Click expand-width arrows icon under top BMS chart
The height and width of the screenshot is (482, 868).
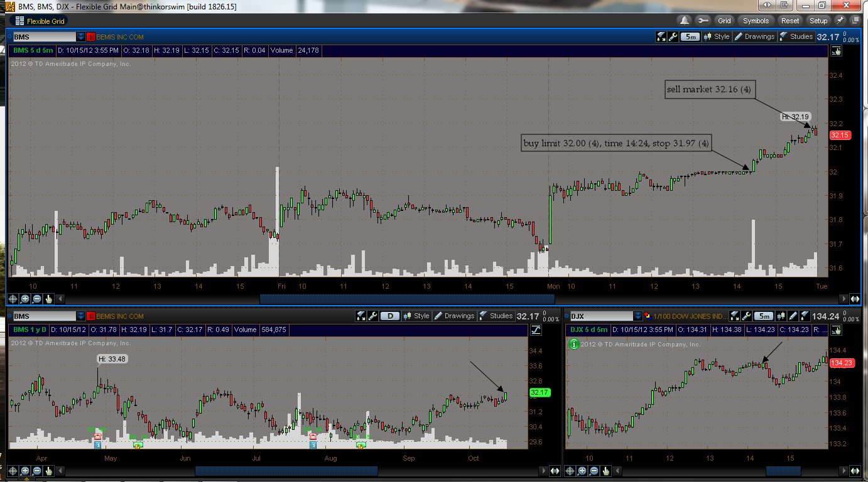click(855, 299)
